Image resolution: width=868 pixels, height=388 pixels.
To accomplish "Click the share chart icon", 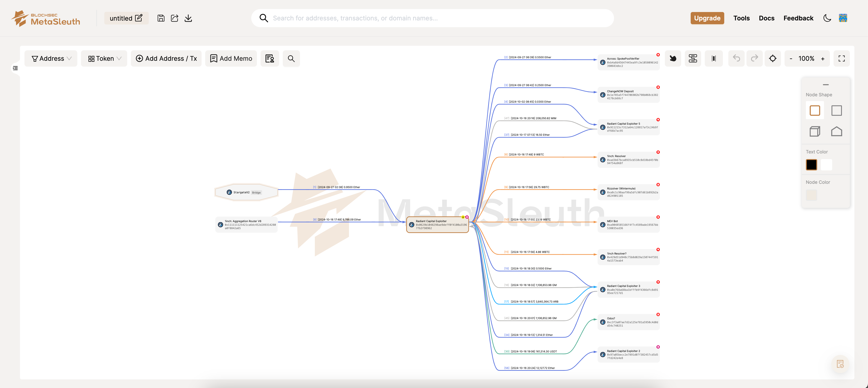I will click(175, 18).
